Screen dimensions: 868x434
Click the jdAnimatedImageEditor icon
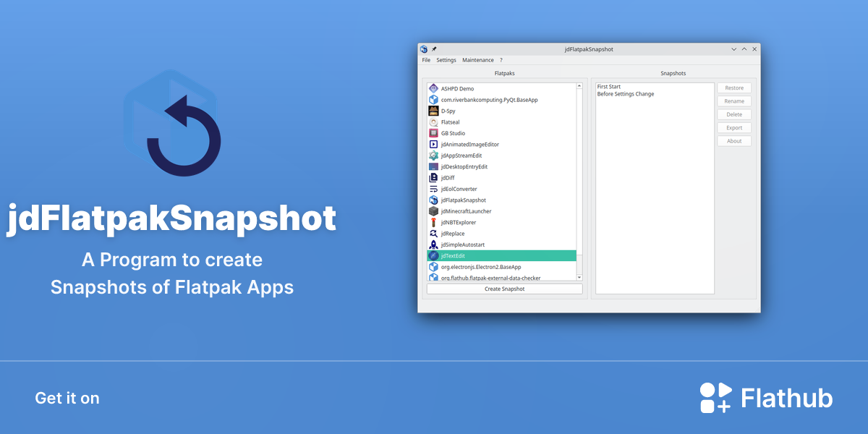[433, 145]
